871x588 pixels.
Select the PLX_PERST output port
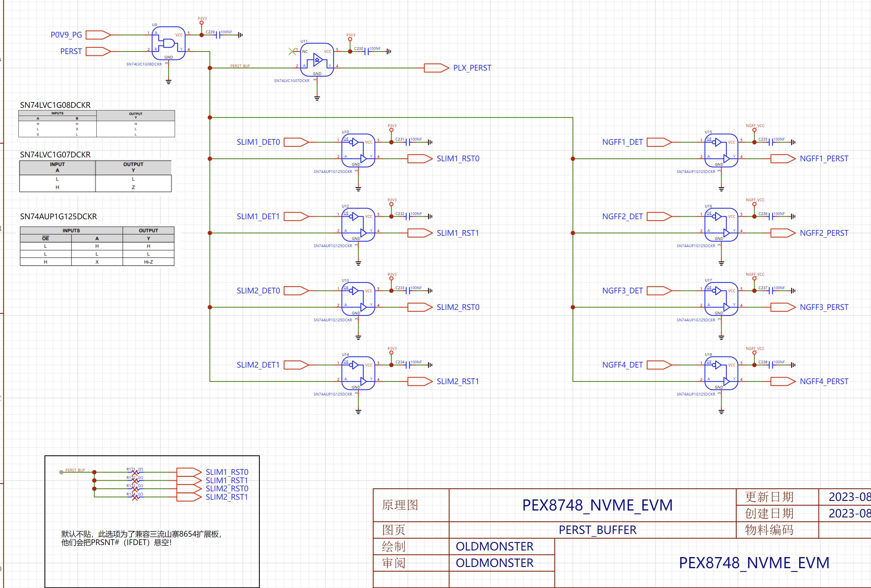click(437, 68)
